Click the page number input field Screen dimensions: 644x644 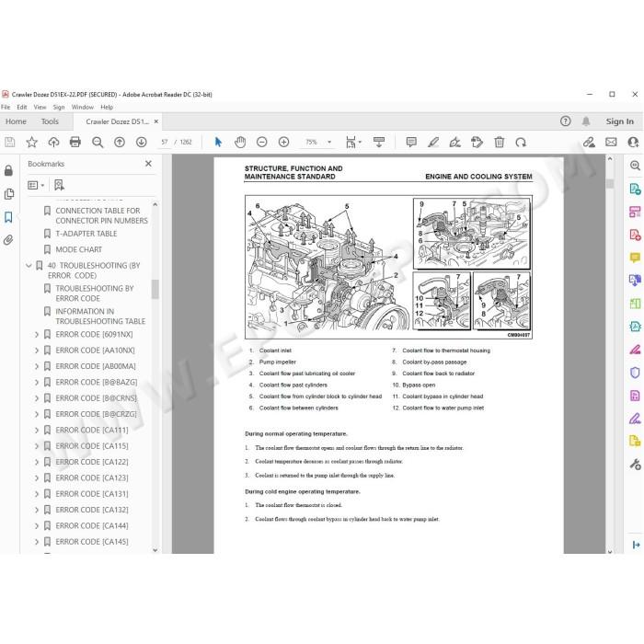[165, 142]
